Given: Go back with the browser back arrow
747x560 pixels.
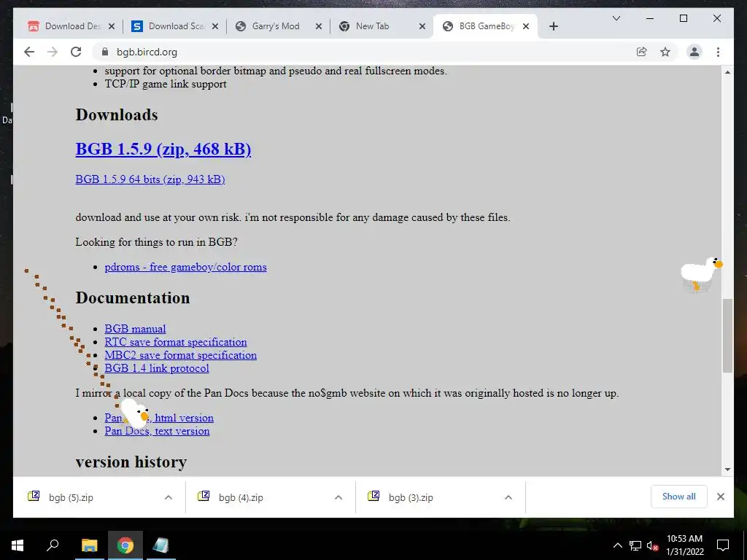Looking at the screenshot, I should click(x=29, y=52).
